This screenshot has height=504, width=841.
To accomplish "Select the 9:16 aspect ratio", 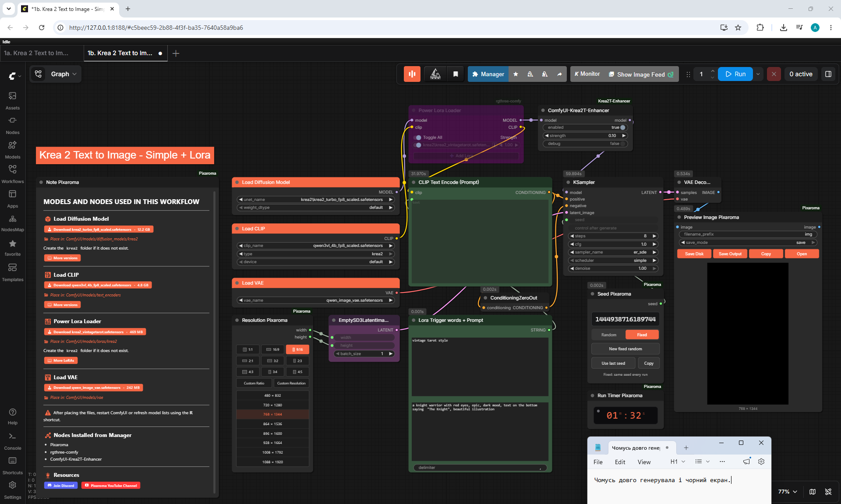I will 297,349.
